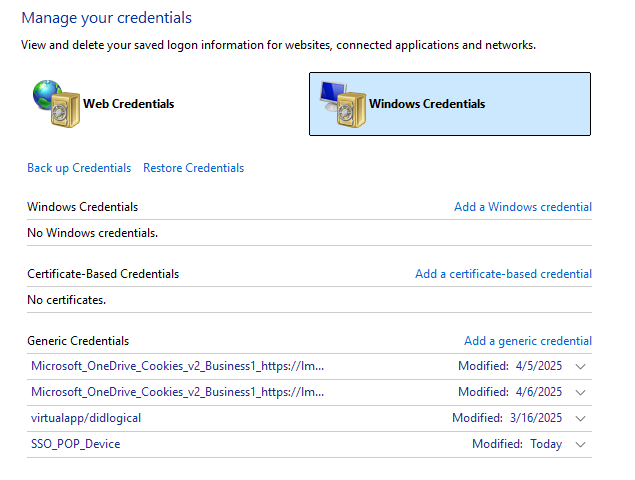The image size is (635, 480).
Task: Open second Microsoft_OneDrive_Cookies credential name
Action: [x=177, y=392]
